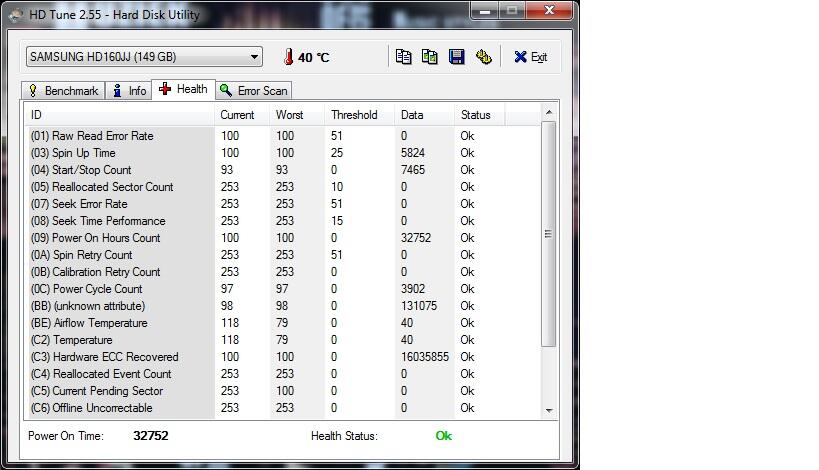Minimize the HD Tune window
Viewport: 819px width, 470px height.
pyautogui.click(x=485, y=10)
